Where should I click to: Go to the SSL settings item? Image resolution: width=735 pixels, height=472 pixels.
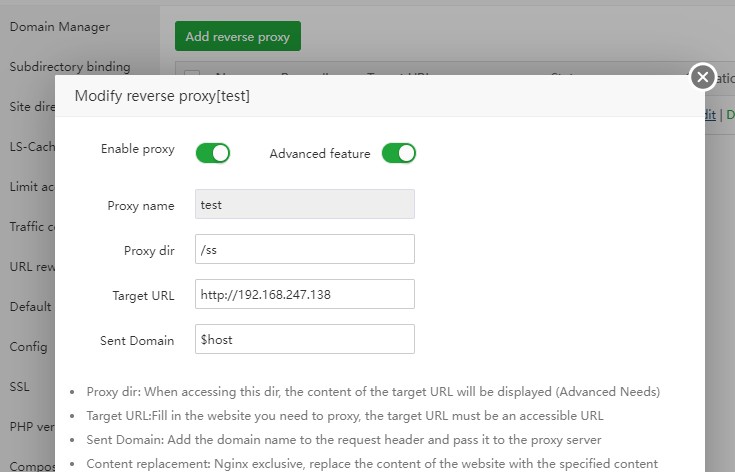tap(21, 387)
